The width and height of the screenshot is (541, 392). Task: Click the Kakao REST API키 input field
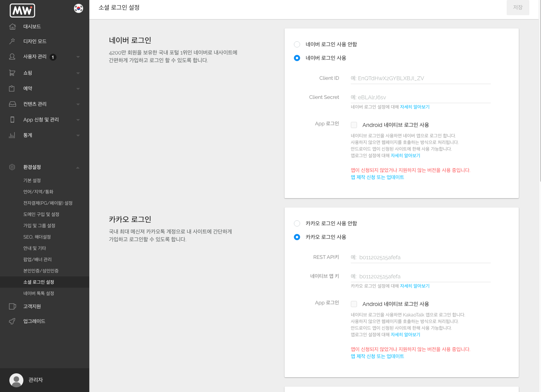(421, 257)
